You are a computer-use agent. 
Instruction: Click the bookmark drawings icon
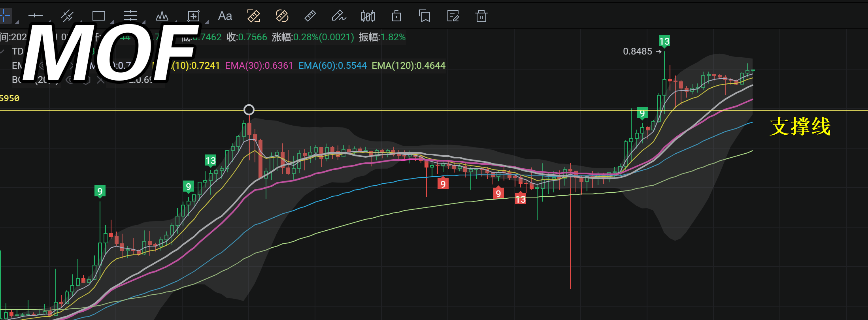425,16
